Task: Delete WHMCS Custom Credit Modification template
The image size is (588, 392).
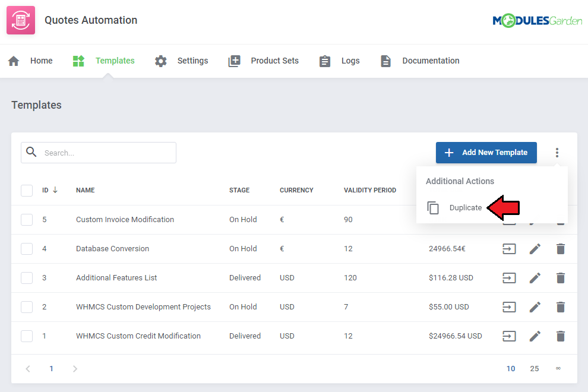Action: pos(561,336)
